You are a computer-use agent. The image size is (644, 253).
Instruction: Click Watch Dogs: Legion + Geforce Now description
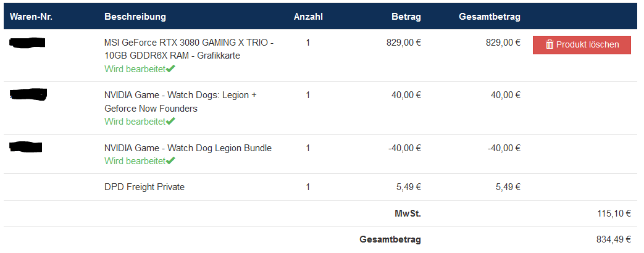coord(180,101)
